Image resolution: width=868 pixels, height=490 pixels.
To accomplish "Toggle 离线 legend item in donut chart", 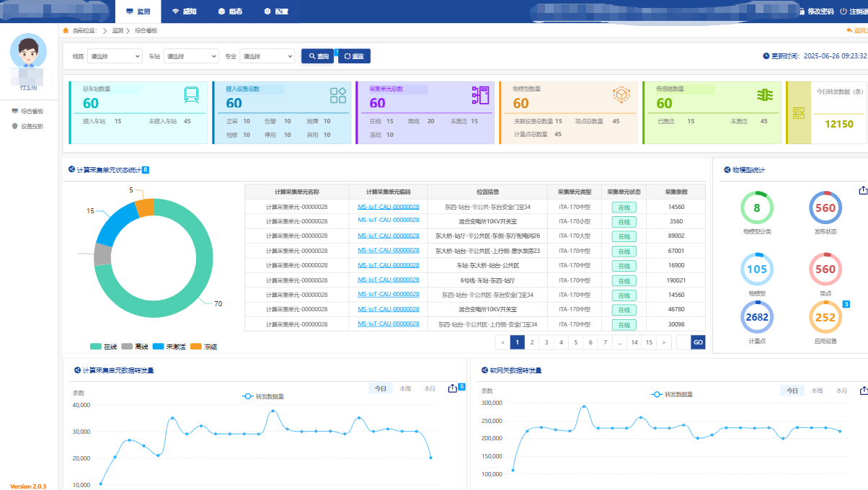I will pos(136,347).
